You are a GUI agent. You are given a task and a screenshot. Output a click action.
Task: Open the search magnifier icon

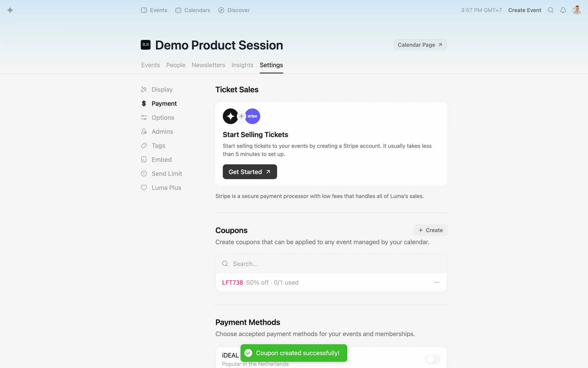pos(550,10)
